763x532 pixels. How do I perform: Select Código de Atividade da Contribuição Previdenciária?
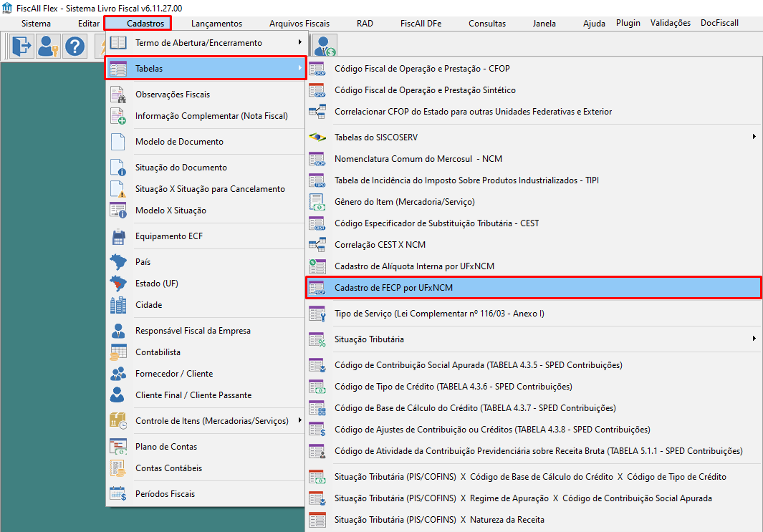click(533, 451)
